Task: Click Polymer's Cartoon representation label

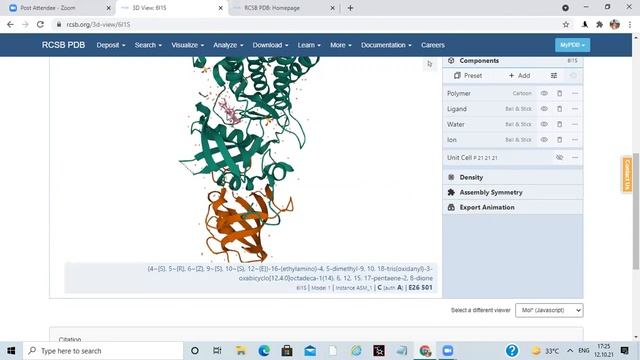Action: pyautogui.click(x=522, y=93)
